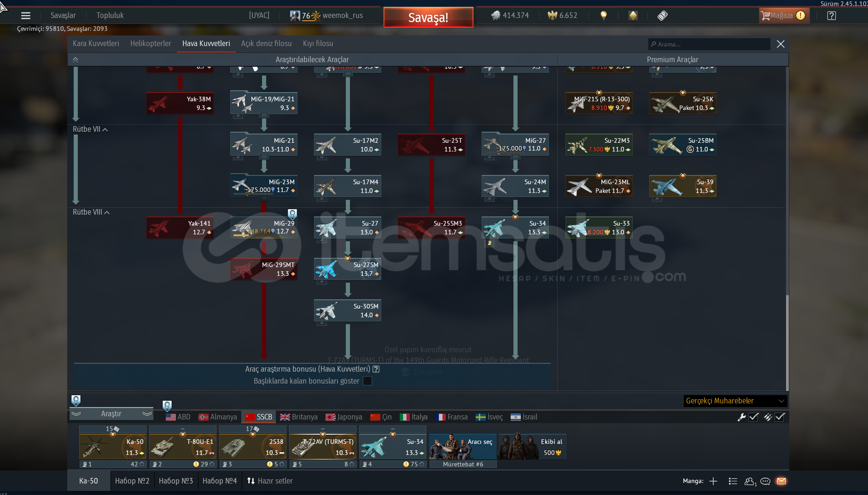
Task: Click the auto-refill ammo icon
Action: coord(768,417)
